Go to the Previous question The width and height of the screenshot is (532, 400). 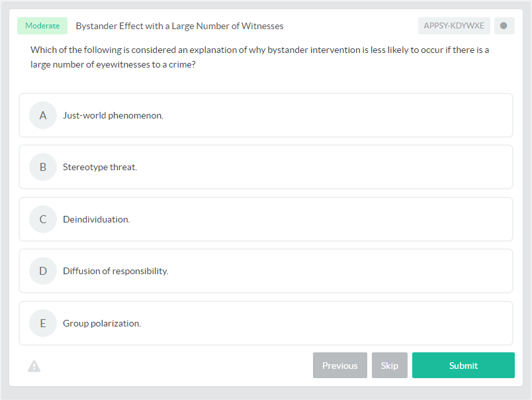340,366
